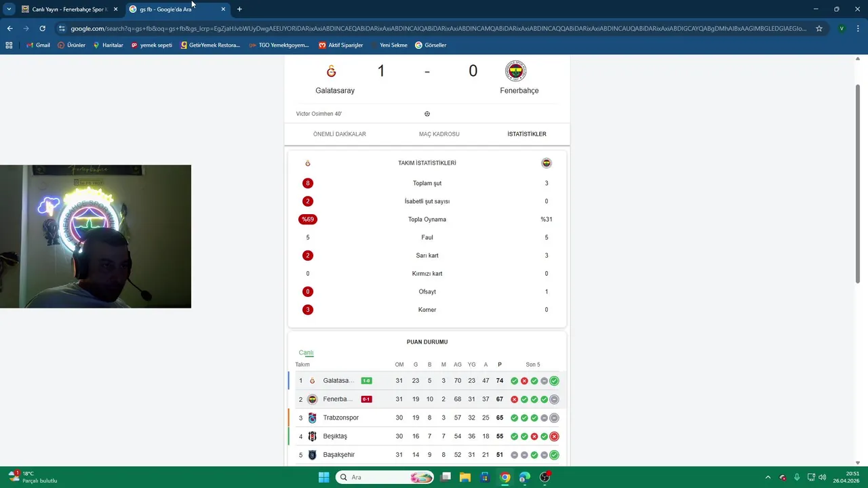Open the Aktif Siparişler bookmark
Image resolution: width=868 pixels, height=488 pixels.
coord(340,45)
